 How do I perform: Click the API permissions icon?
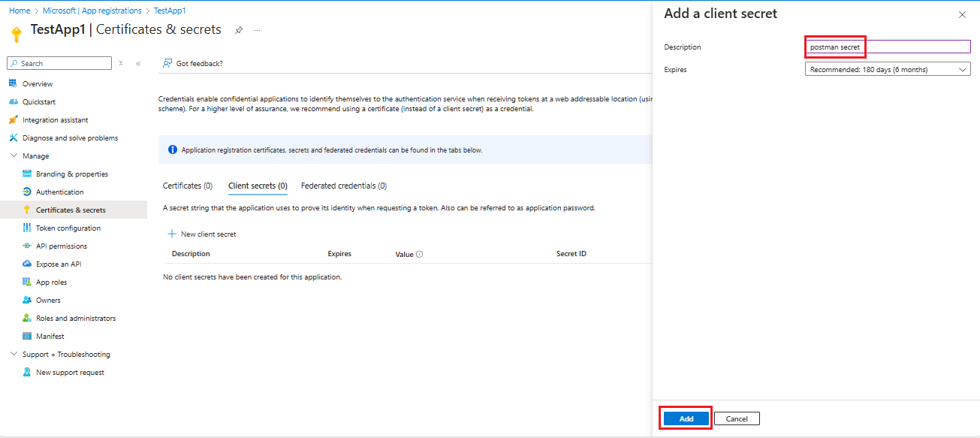tap(27, 246)
